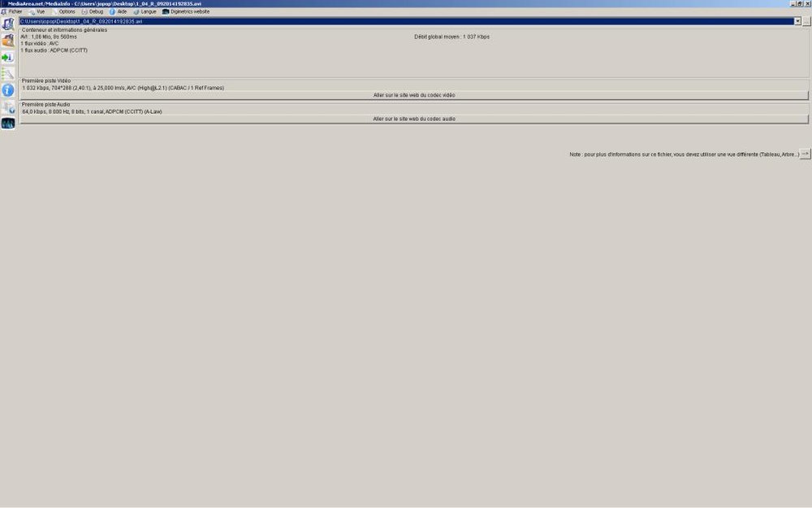This screenshot has height=508, width=812.
Task: Expand the file path dropdown arrow
Action: 797,21
